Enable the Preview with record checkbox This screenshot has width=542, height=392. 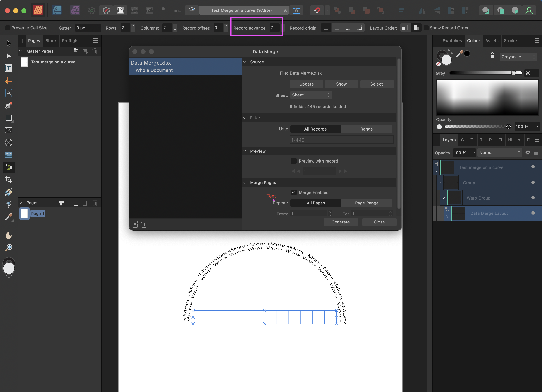(x=294, y=161)
